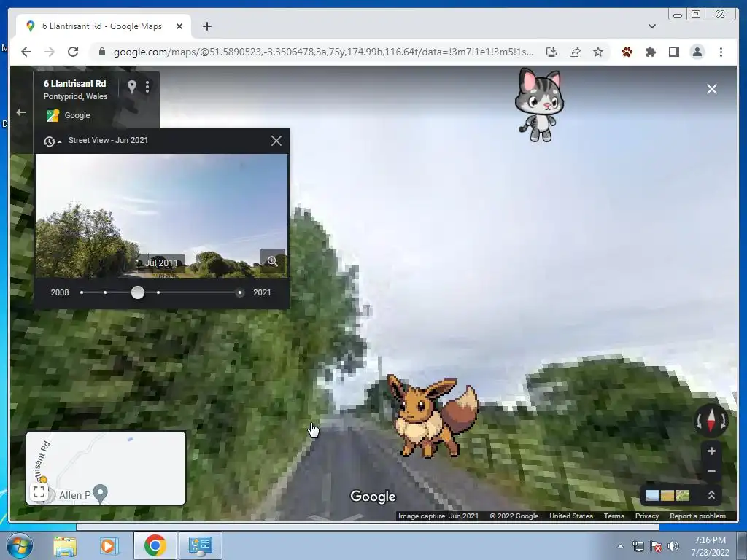Open the imagery thumbnails strip

point(667,495)
